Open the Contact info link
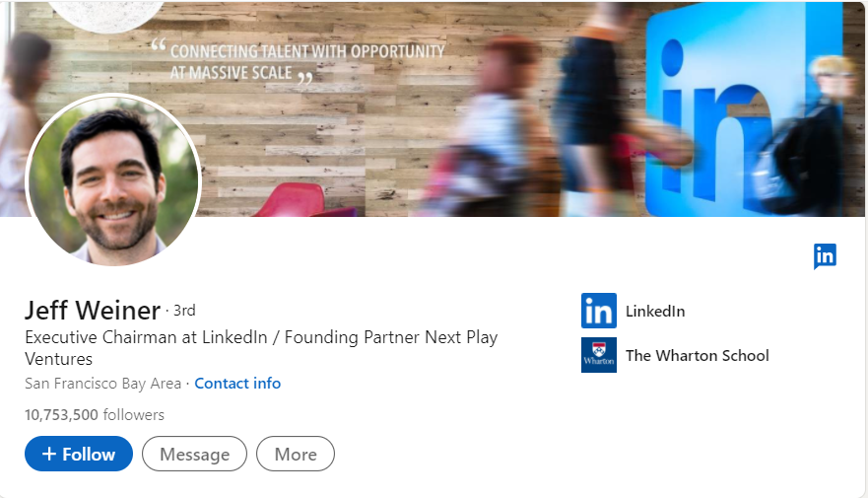 [237, 384]
